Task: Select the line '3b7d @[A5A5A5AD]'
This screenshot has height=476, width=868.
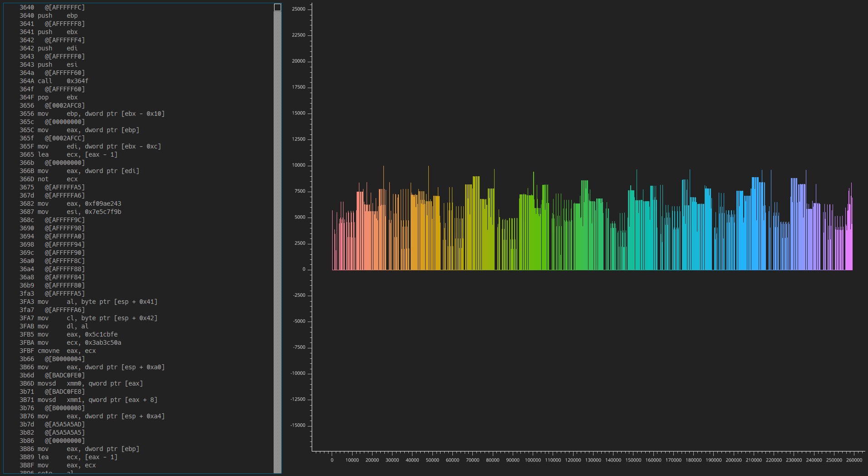Action: [x=138, y=424]
